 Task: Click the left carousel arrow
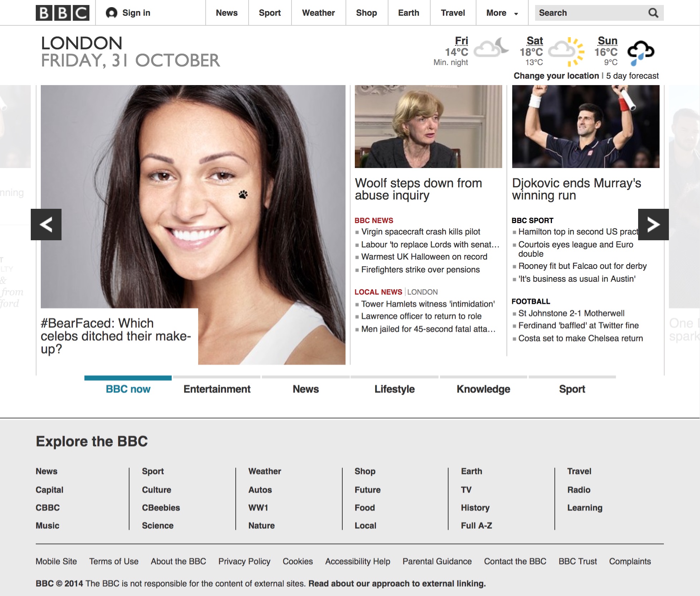tap(47, 225)
